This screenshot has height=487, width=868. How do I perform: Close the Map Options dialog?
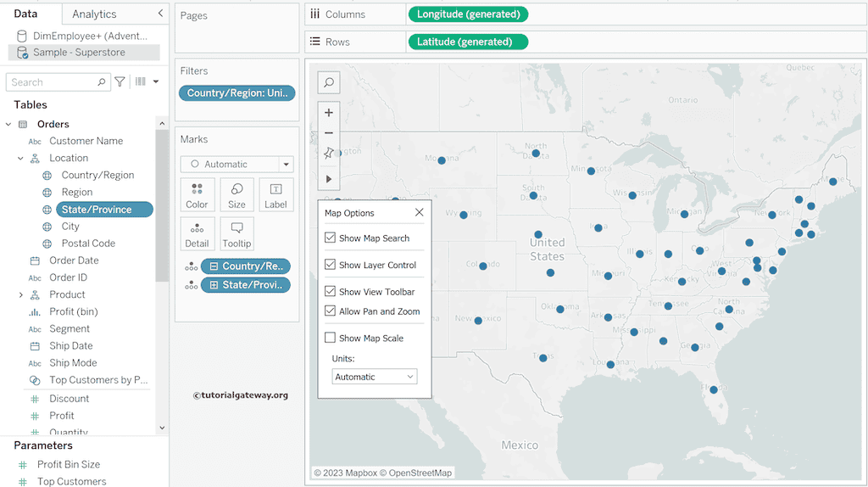419,213
